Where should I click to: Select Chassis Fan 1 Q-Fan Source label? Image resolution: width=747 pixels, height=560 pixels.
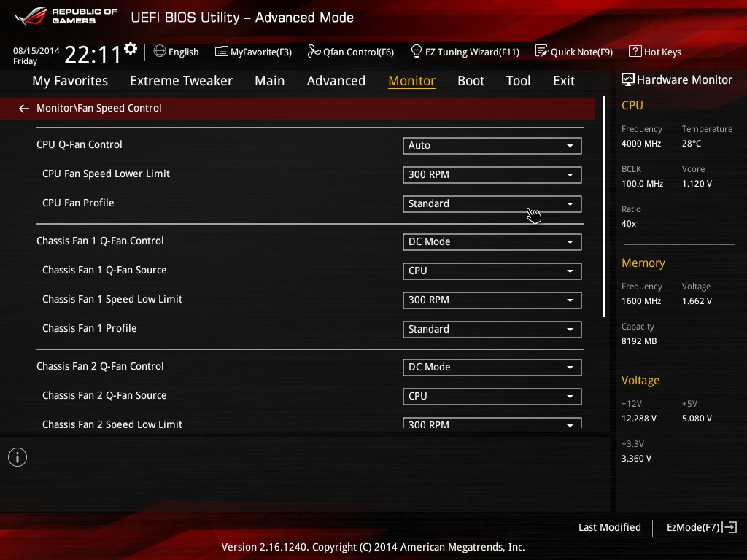[x=104, y=270]
